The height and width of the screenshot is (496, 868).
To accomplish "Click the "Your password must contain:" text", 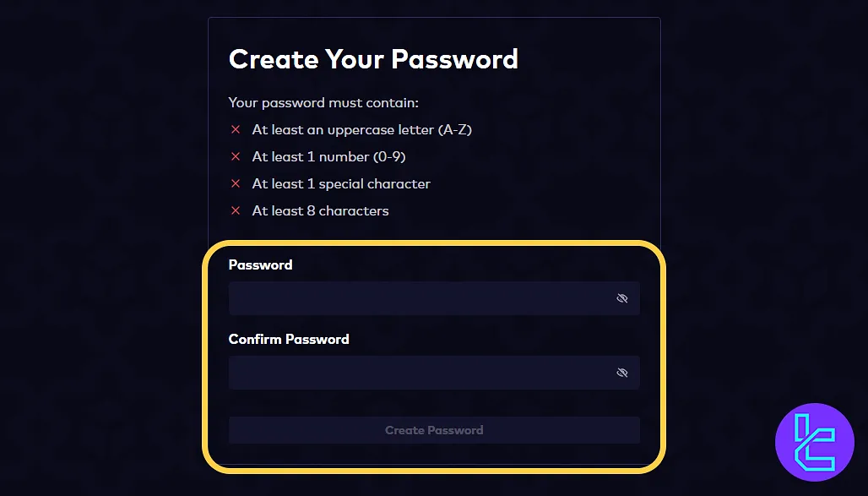I will [323, 103].
